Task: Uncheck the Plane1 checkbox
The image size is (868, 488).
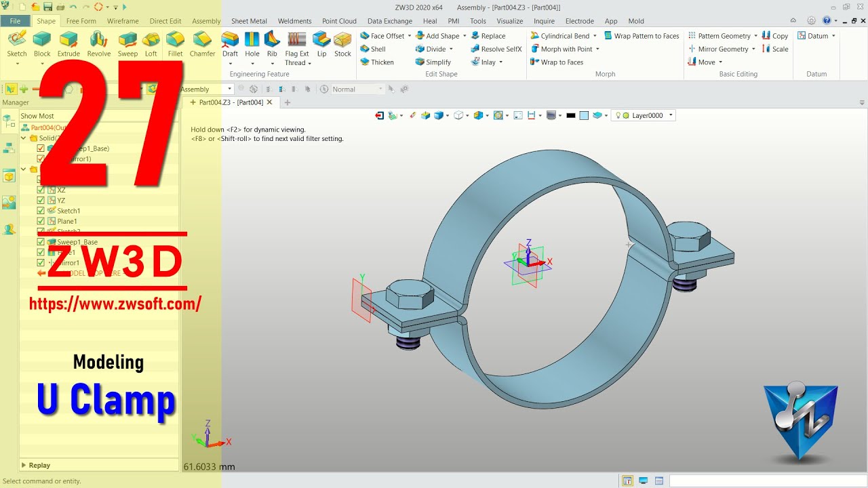Action: click(41, 221)
